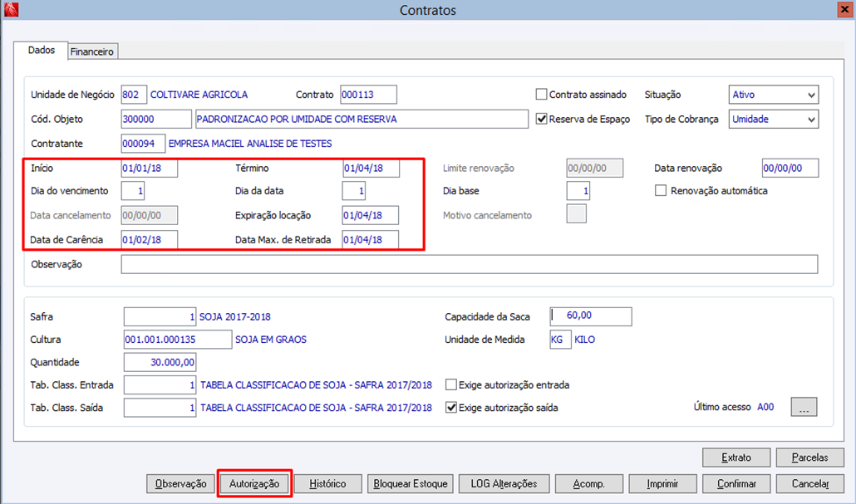Screen dimensions: 856x504
Task: Click EMPRESA MACIEL ANALISE DE TESTES text
Action: [250, 144]
